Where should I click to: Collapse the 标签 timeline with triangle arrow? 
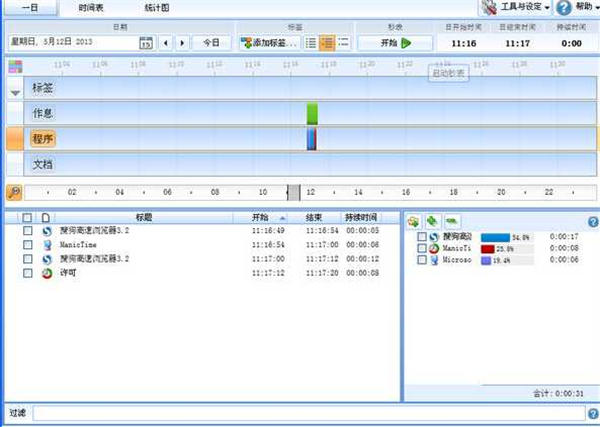click(x=15, y=93)
